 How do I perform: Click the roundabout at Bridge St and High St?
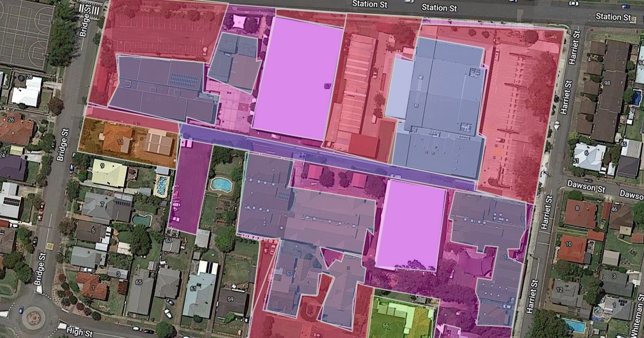[x=34, y=318]
